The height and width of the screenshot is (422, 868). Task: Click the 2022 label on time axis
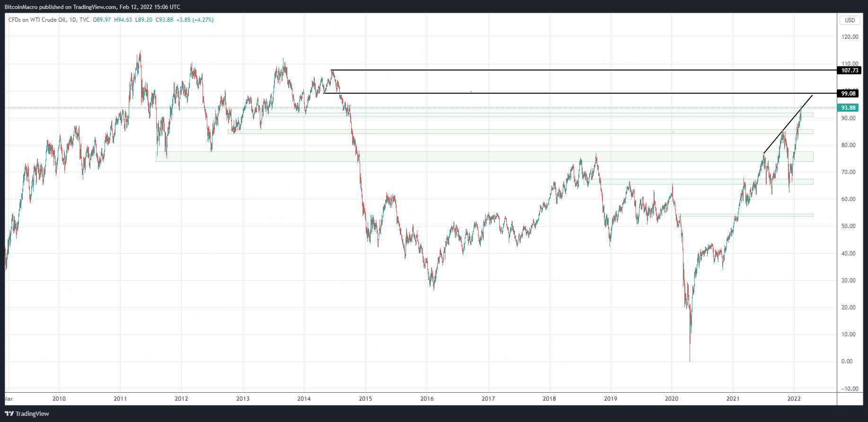(794, 399)
